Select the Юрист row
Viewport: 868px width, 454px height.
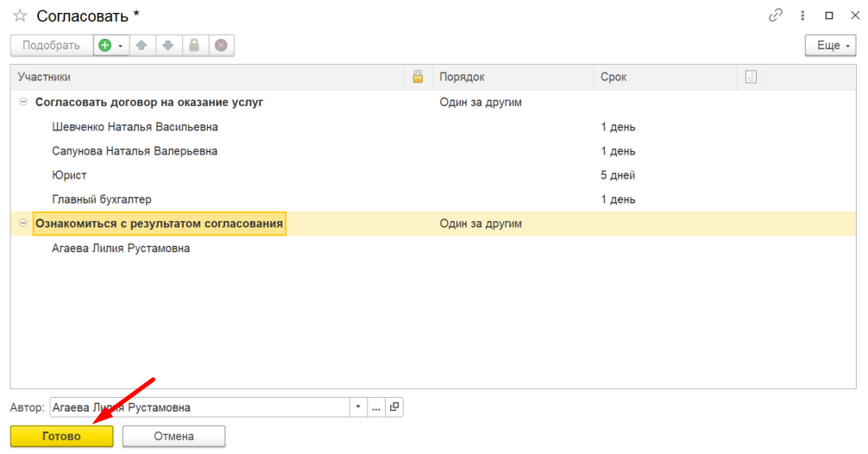tap(433, 175)
